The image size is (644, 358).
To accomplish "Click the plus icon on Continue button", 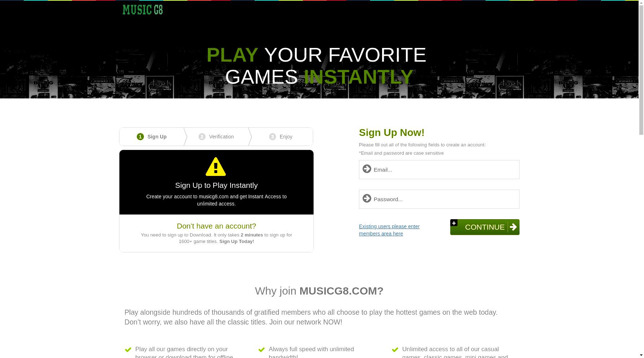I will (454, 223).
